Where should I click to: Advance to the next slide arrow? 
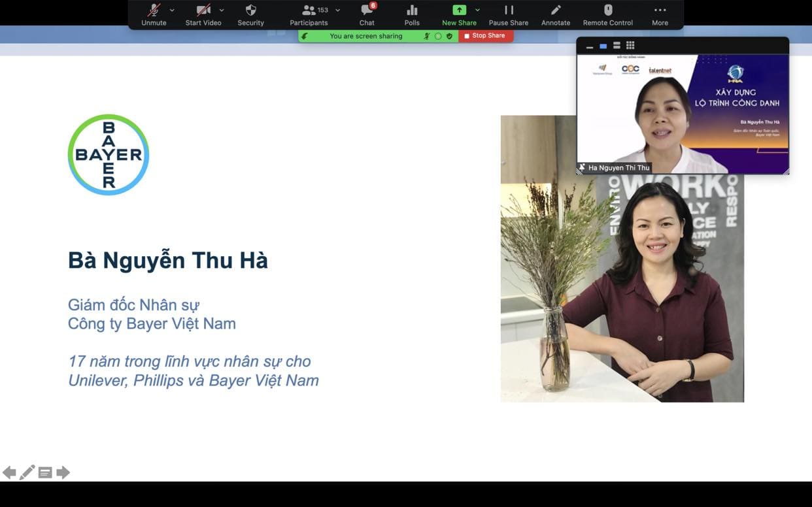63,472
